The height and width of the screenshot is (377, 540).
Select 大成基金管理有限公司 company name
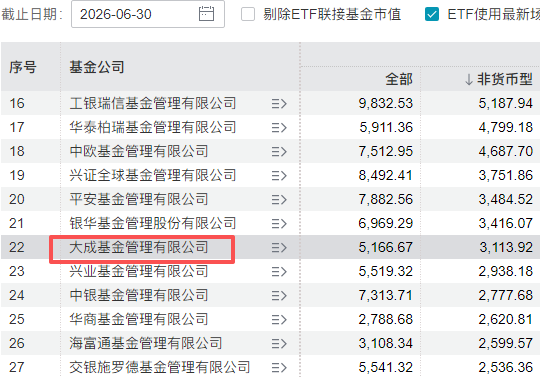click(x=139, y=247)
